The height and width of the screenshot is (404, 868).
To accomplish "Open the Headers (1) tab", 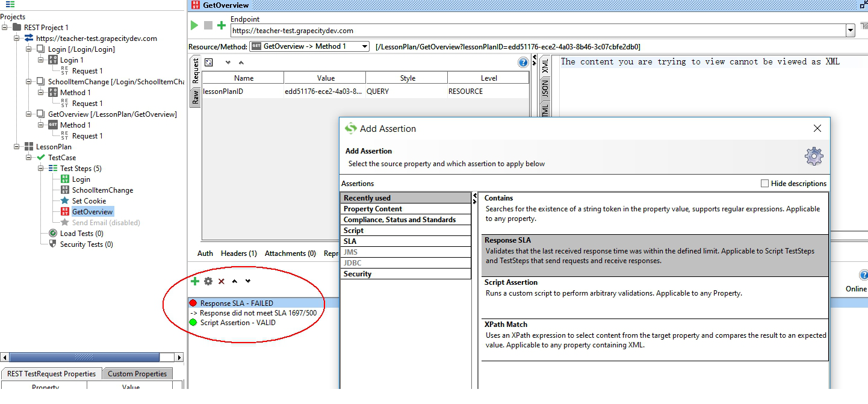I will [x=239, y=253].
